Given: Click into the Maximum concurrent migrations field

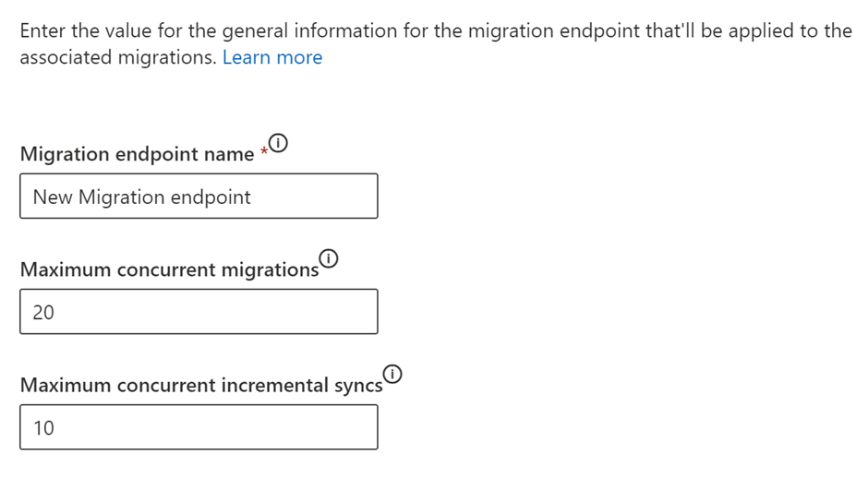Looking at the screenshot, I should coord(199,312).
